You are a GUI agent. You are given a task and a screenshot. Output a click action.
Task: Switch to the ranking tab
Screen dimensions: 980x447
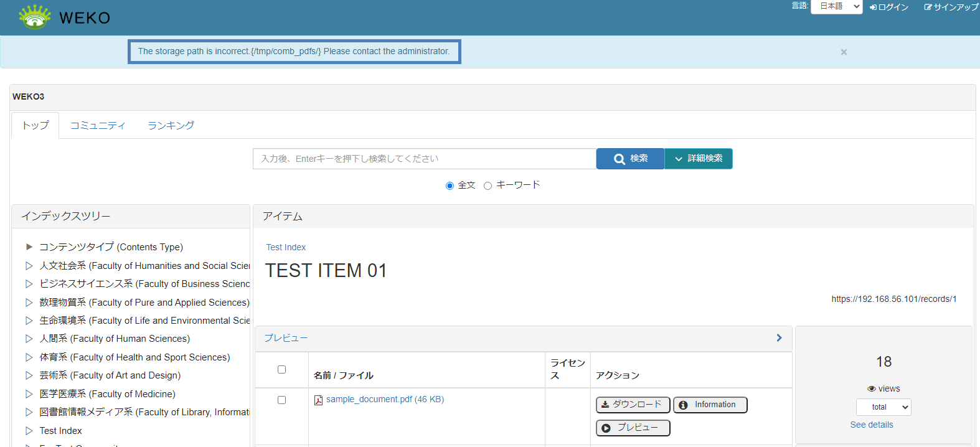click(x=171, y=126)
